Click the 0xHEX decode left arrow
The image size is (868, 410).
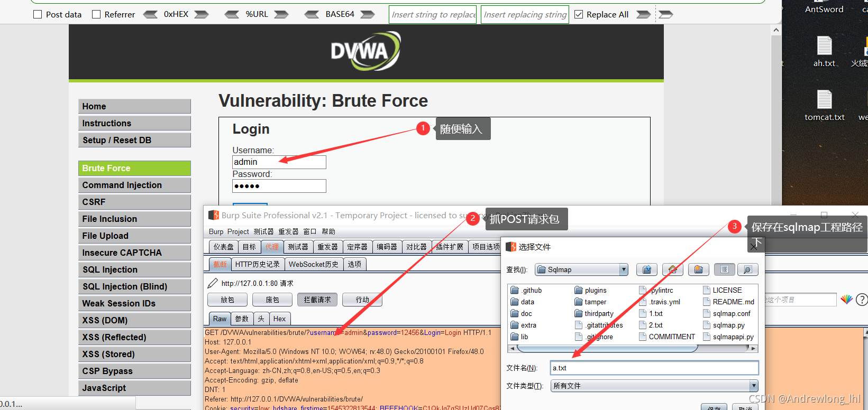151,14
